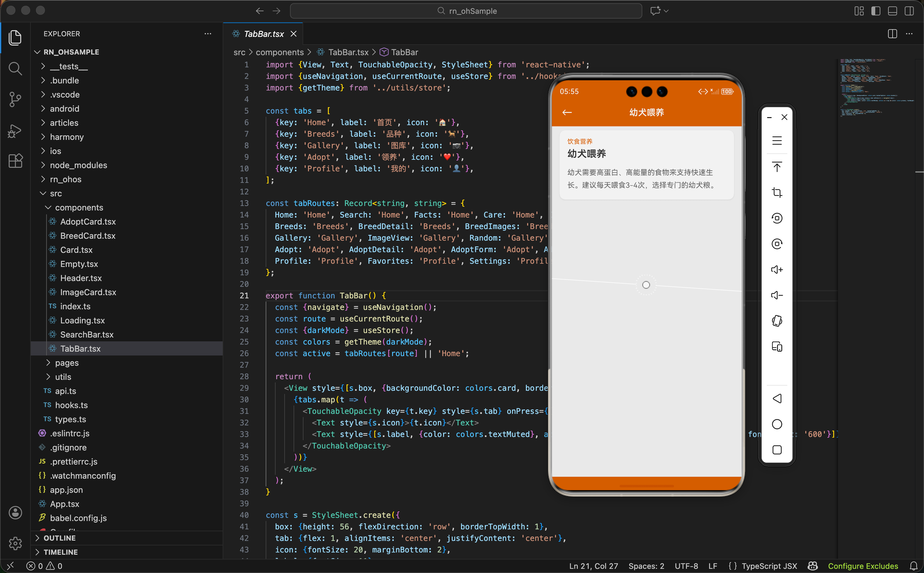Expand the pages folder
This screenshot has width=924, height=573.
tap(67, 363)
